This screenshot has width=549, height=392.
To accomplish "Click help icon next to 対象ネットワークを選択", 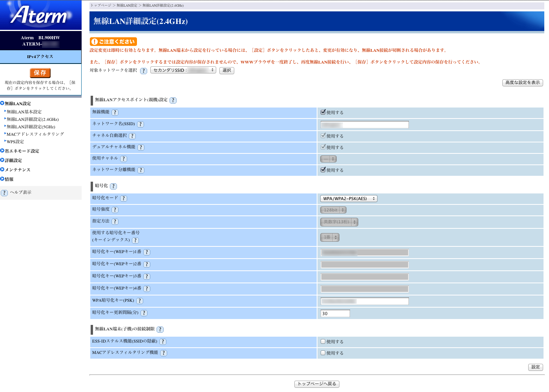I will tap(144, 71).
